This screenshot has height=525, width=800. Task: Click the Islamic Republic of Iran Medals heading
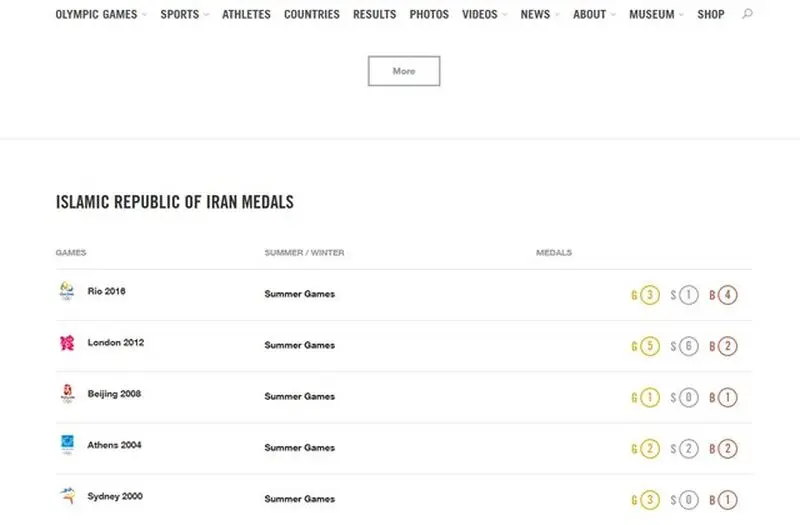tap(175, 202)
